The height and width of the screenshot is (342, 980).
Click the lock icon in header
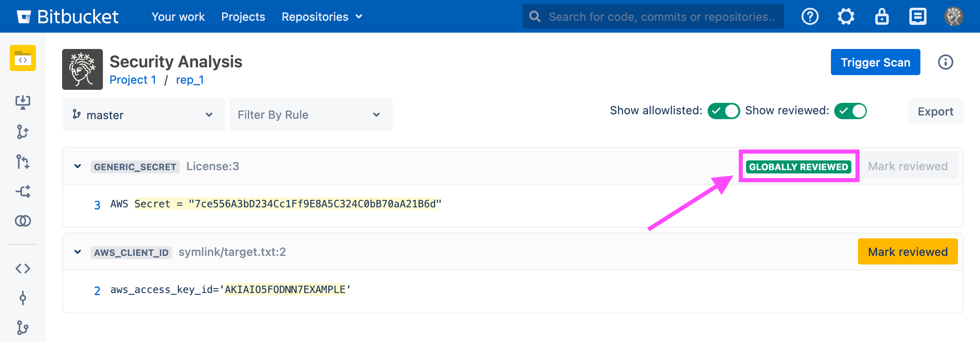click(x=882, y=17)
